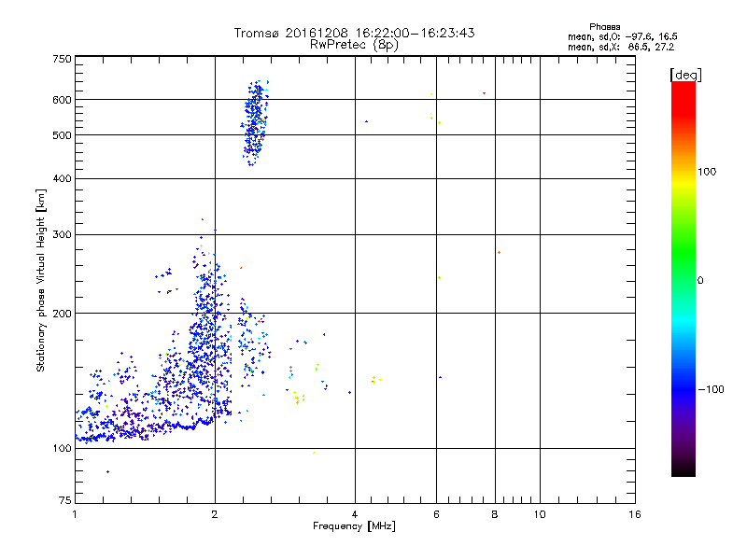This screenshot has height=560, width=747.
Task: Click the isolated purple point below 100 km
Action: point(107,472)
